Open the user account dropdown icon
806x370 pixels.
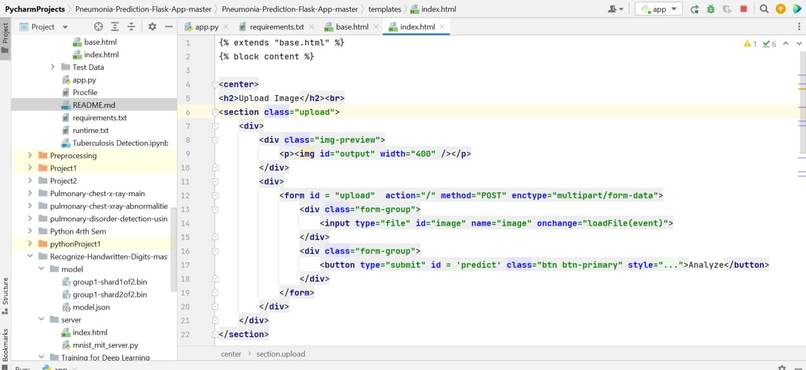pyautogui.click(x=615, y=9)
